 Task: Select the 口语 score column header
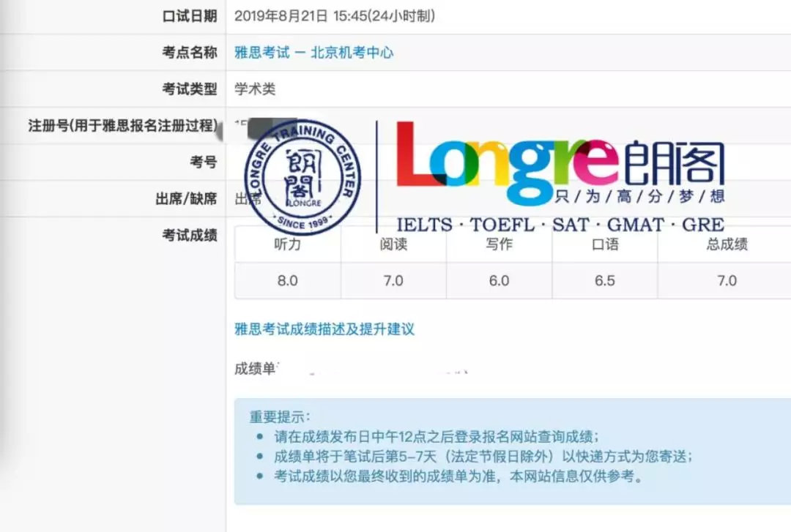604,246
